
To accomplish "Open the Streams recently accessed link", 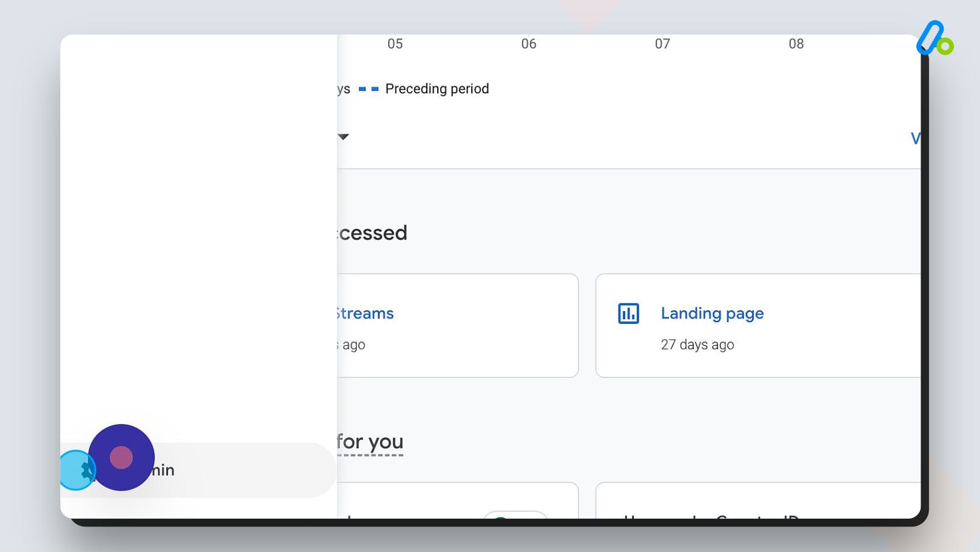I will [365, 314].
